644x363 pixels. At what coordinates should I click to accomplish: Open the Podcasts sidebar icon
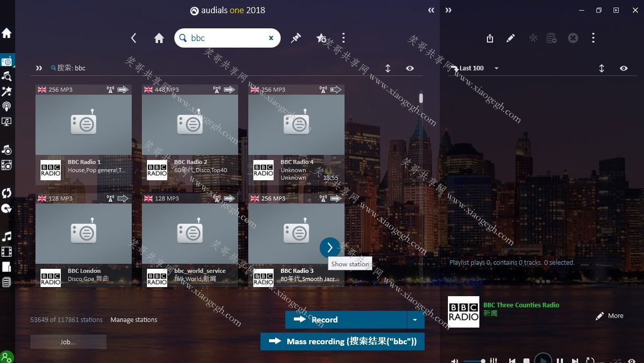tap(7, 106)
